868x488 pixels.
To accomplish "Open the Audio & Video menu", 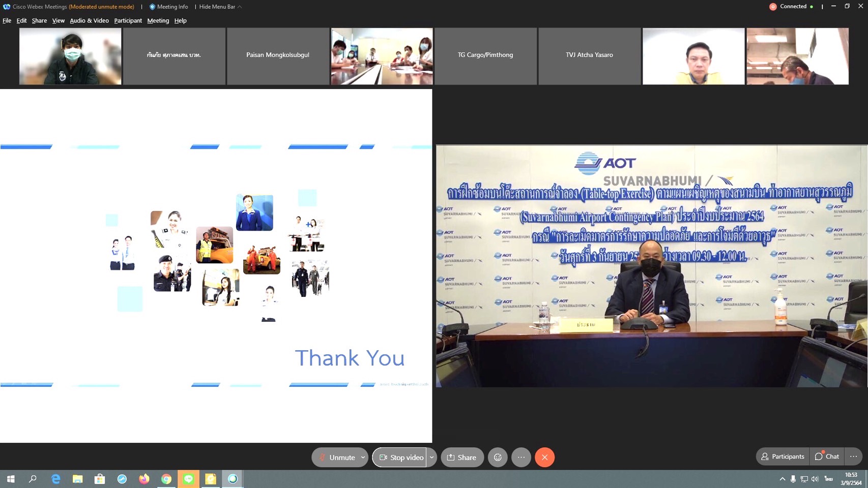I will tap(89, 21).
